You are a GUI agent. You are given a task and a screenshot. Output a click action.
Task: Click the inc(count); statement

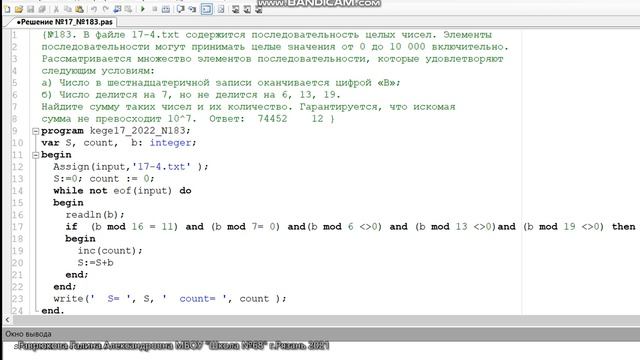(x=110, y=251)
